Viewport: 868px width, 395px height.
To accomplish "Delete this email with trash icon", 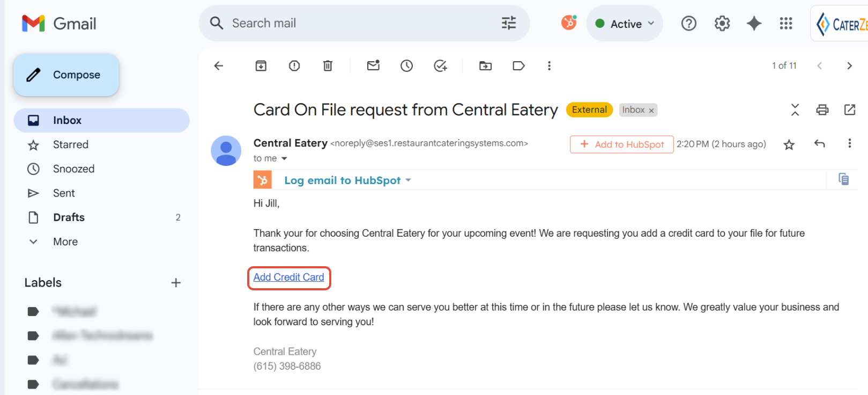I will (328, 66).
